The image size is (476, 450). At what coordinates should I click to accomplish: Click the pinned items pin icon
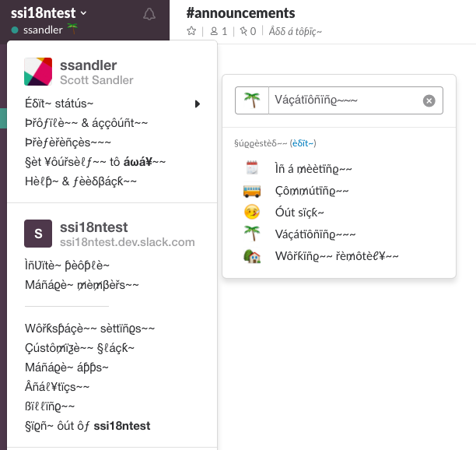(x=243, y=31)
